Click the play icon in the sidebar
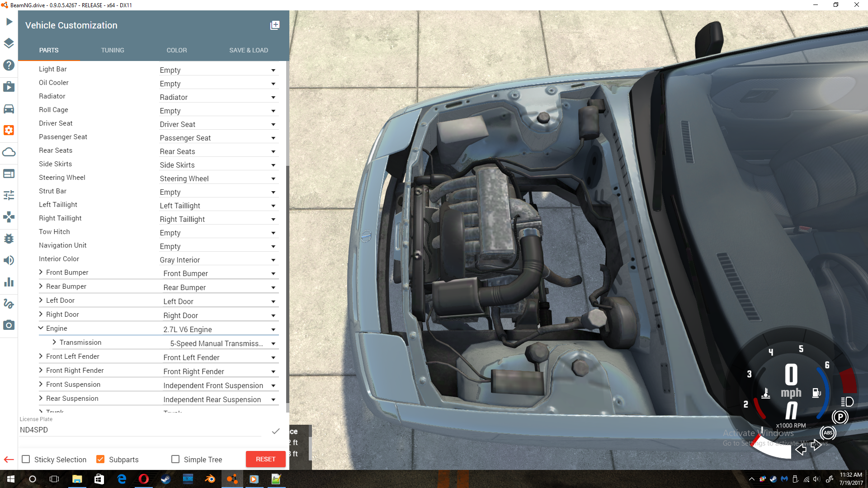This screenshot has width=868, height=488. click(x=9, y=22)
